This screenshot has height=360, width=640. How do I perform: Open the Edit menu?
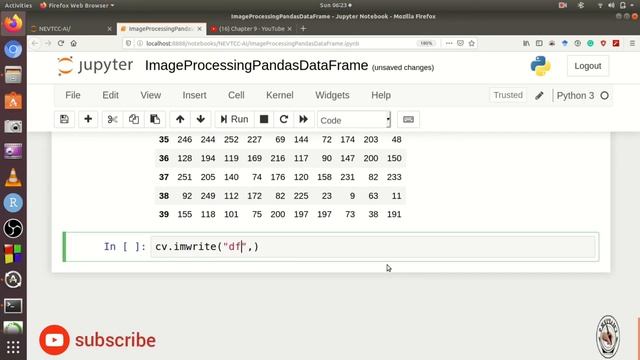110,95
